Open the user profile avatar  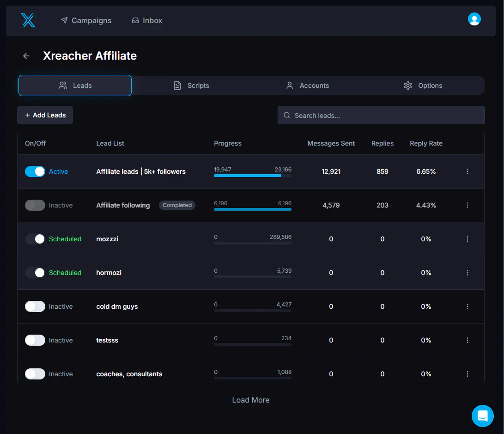474,19
